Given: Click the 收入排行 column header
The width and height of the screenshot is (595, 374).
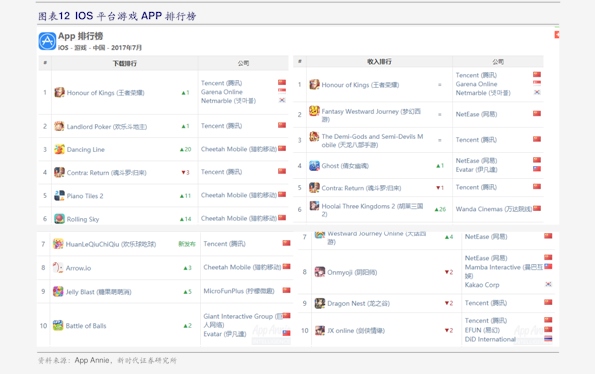Looking at the screenshot, I should (x=379, y=61).
